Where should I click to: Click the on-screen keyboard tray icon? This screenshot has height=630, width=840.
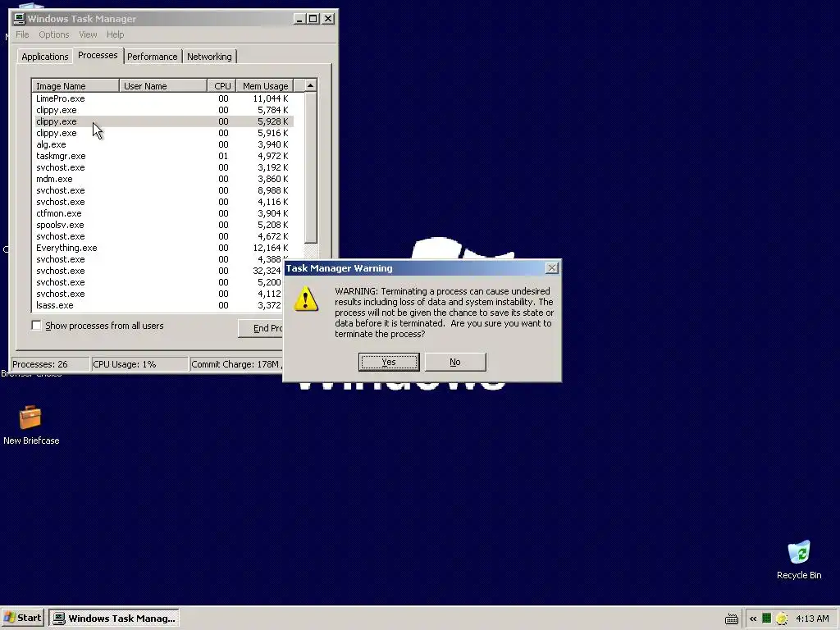[731, 619]
